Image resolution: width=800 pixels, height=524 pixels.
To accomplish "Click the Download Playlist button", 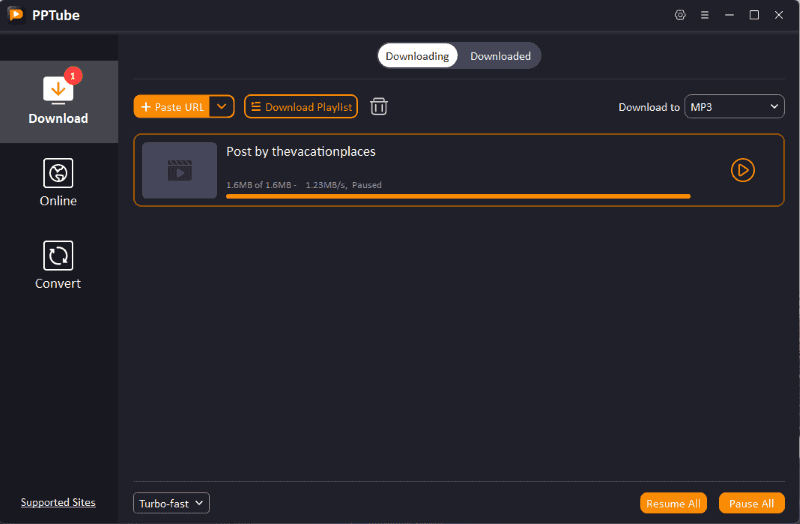I will click(300, 107).
